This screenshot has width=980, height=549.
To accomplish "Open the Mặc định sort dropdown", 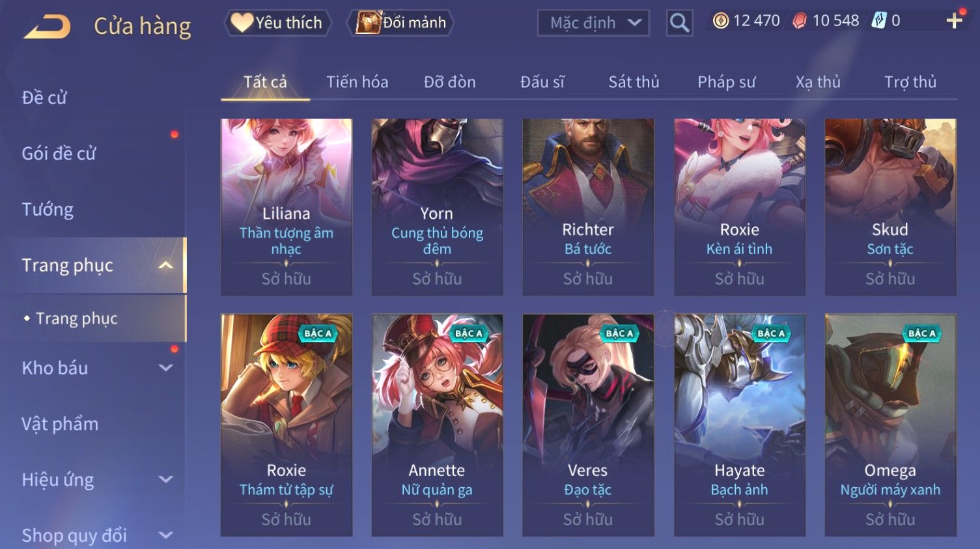I will [x=593, y=23].
